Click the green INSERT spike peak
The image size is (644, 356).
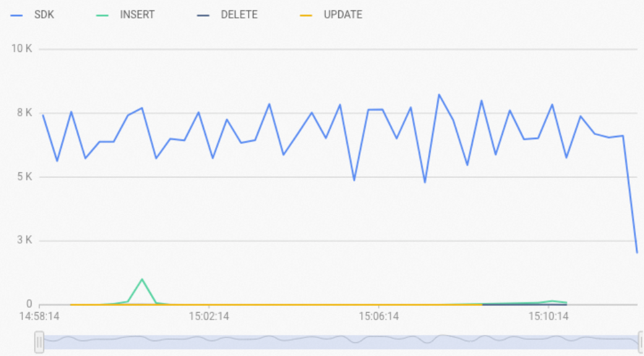[142, 279]
